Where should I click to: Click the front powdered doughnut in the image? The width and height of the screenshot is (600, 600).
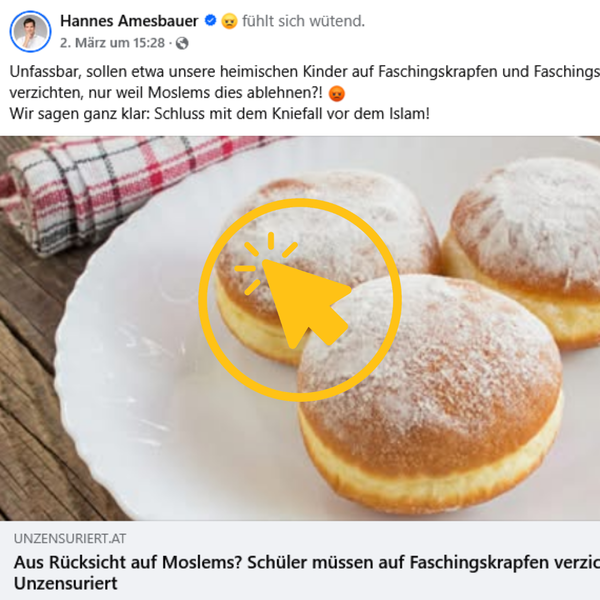click(430, 394)
